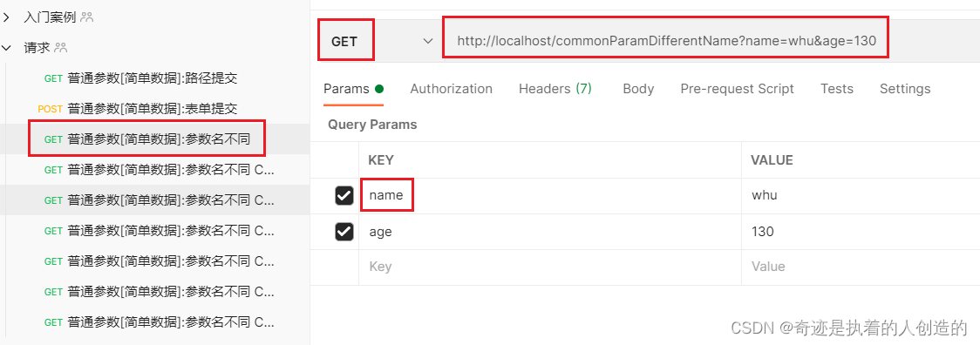Image resolution: width=980 pixels, height=345 pixels.
Task: Click shared-users icon beside 入门案例 collection
Action: 86,17
